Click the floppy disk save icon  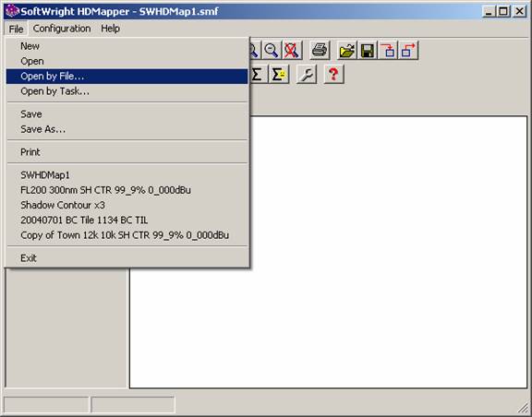click(x=367, y=50)
